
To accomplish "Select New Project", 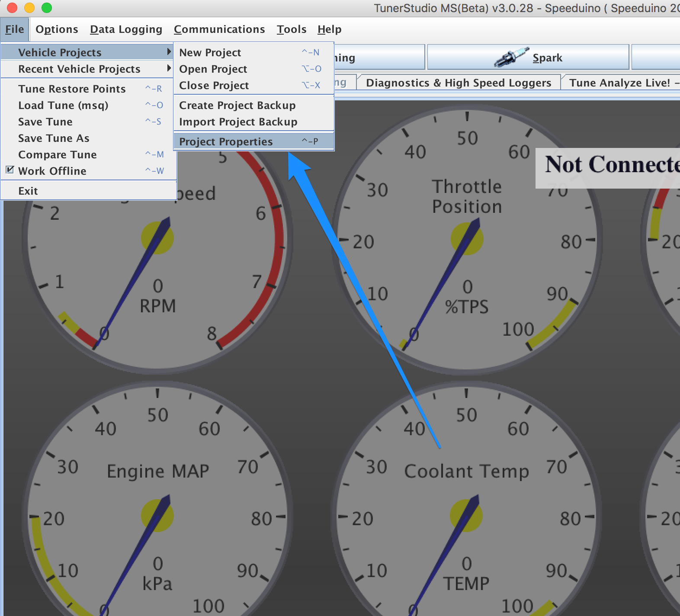I will [254, 52].
